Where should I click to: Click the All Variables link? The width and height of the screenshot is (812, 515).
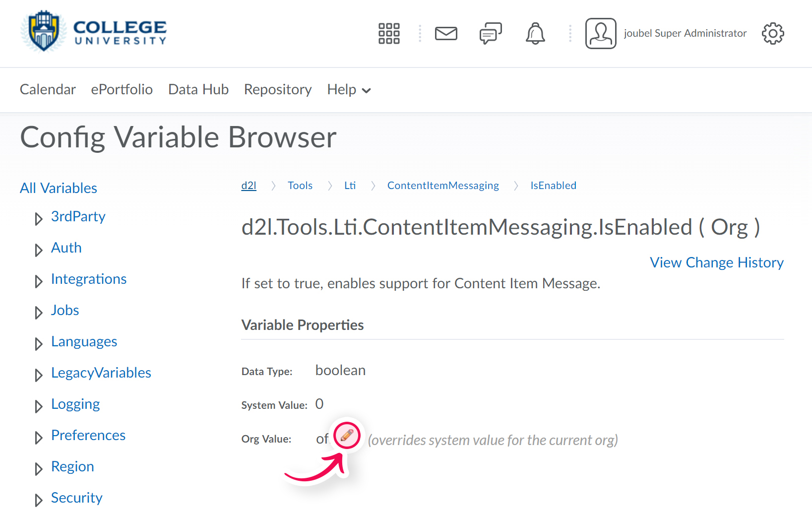59,188
